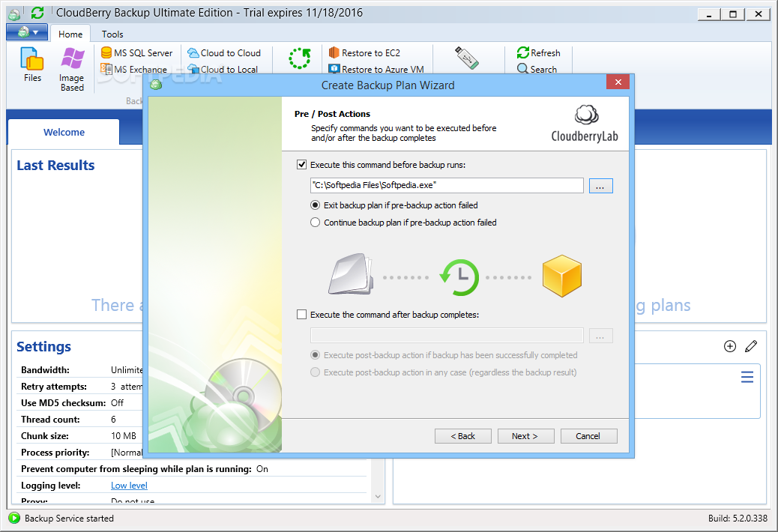Click the green refresh icon in title bar
778x532 pixels.
click(37, 13)
